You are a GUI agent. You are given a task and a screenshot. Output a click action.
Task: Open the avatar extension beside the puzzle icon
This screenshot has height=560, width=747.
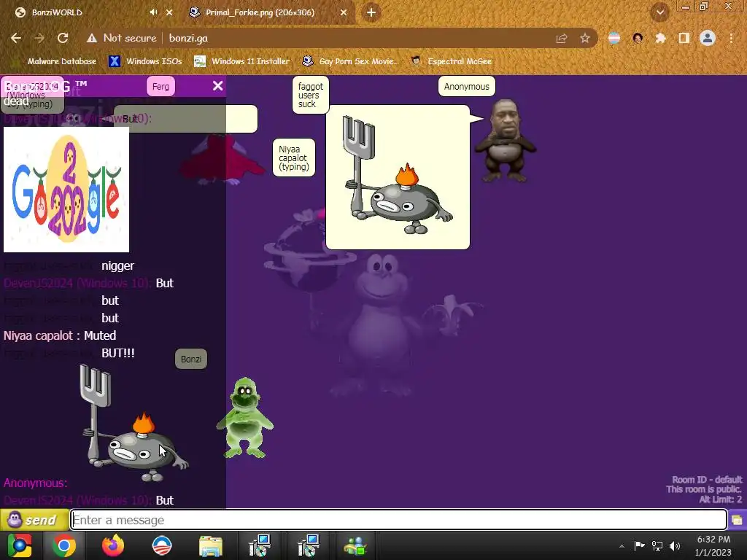(x=638, y=38)
